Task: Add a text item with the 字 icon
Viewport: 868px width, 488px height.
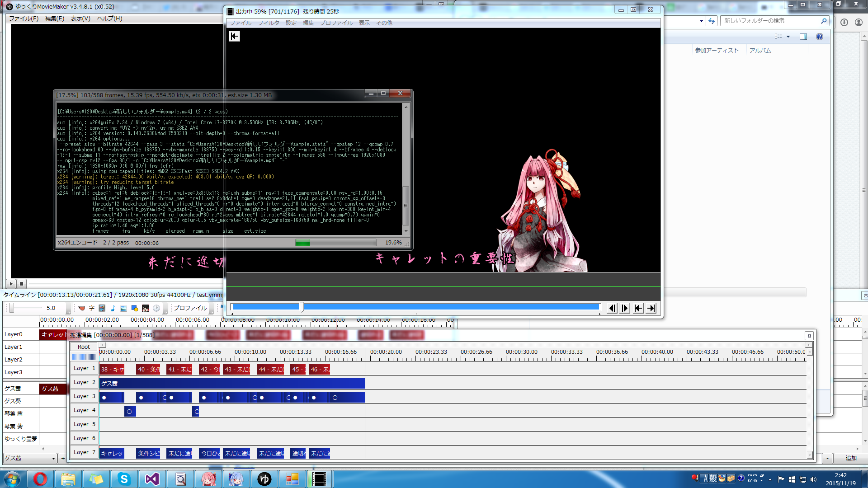Action: tap(92, 308)
